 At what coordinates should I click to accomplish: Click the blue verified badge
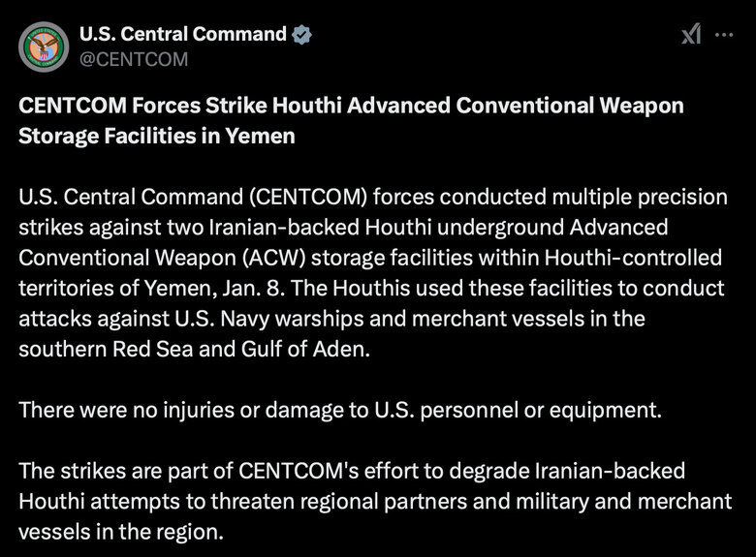tap(301, 35)
